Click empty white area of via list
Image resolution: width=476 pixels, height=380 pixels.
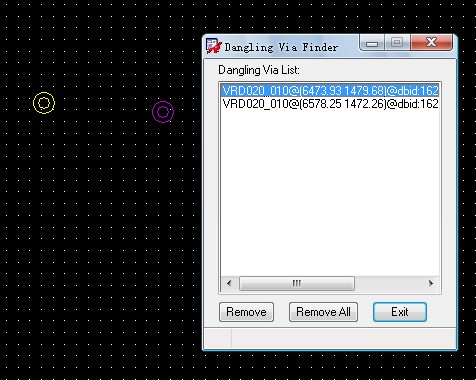(330, 193)
